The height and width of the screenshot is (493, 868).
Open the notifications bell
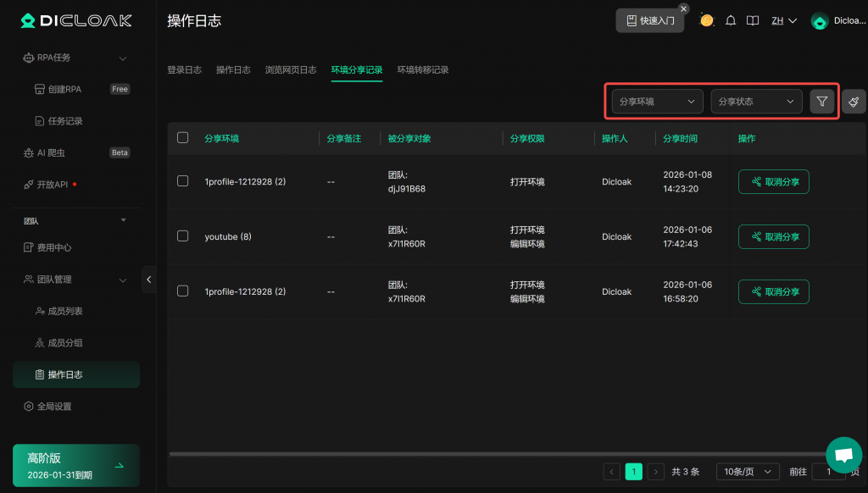(x=731, y=21)
